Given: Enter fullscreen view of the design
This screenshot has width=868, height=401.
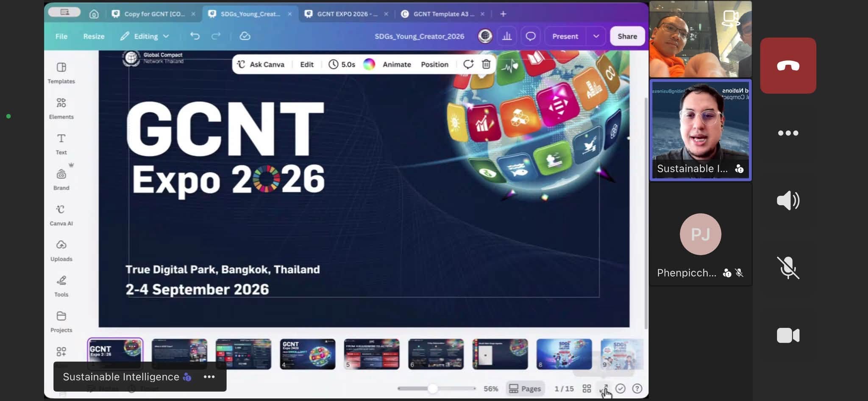Looking at the screenshot, I should pyautogui.click(x=604, y=389).
